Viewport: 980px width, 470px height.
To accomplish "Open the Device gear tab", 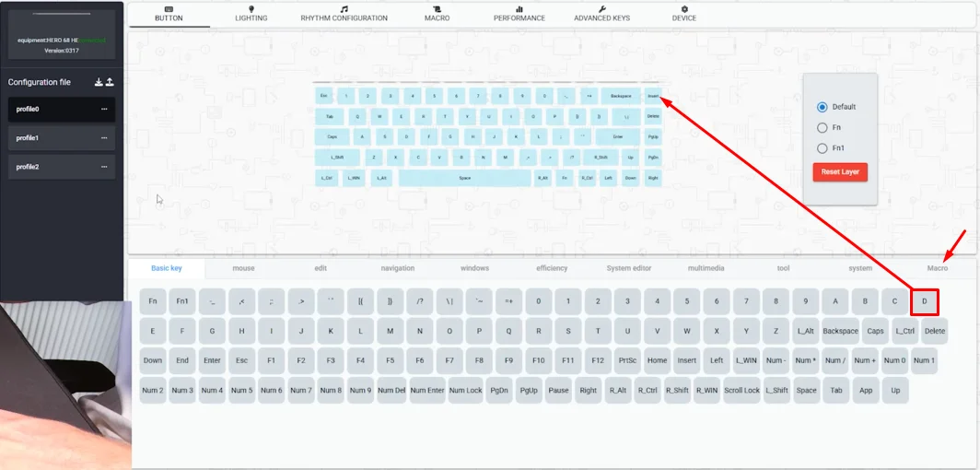I will click(x=683, y=14).
